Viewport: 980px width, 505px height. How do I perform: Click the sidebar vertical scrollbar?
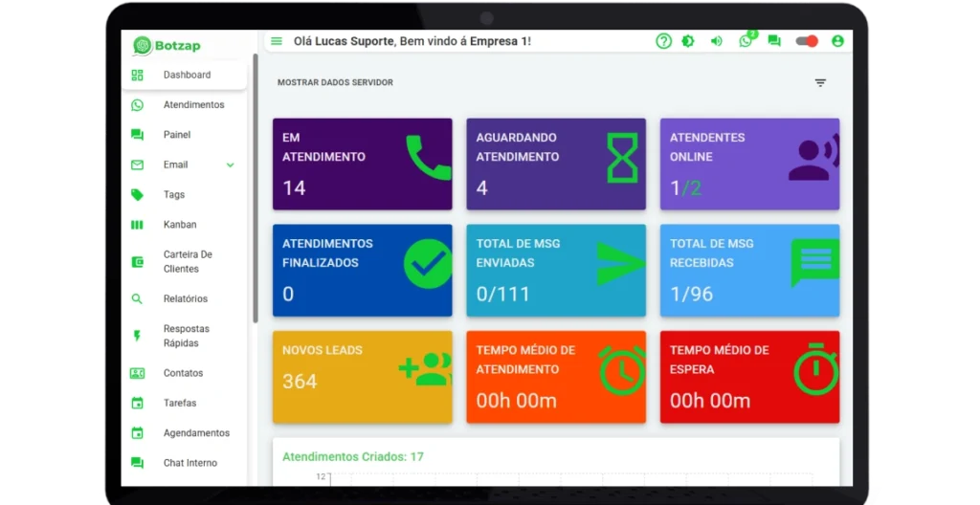255,191
